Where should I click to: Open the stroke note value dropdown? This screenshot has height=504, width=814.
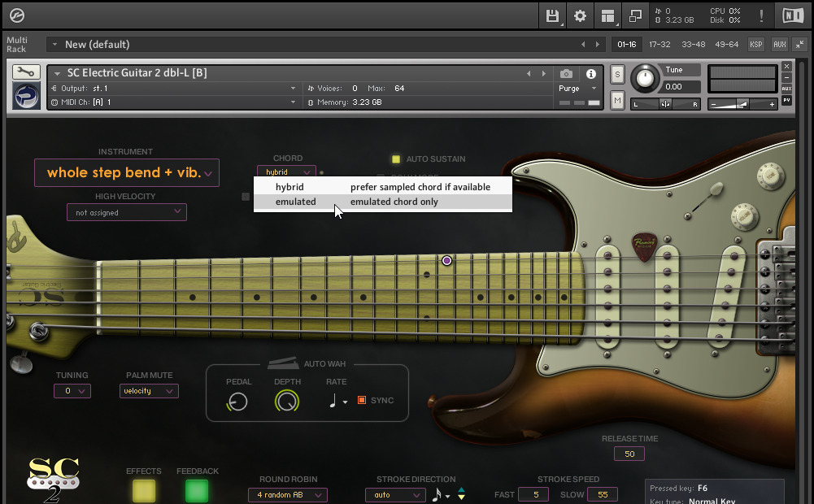(441, 495)
